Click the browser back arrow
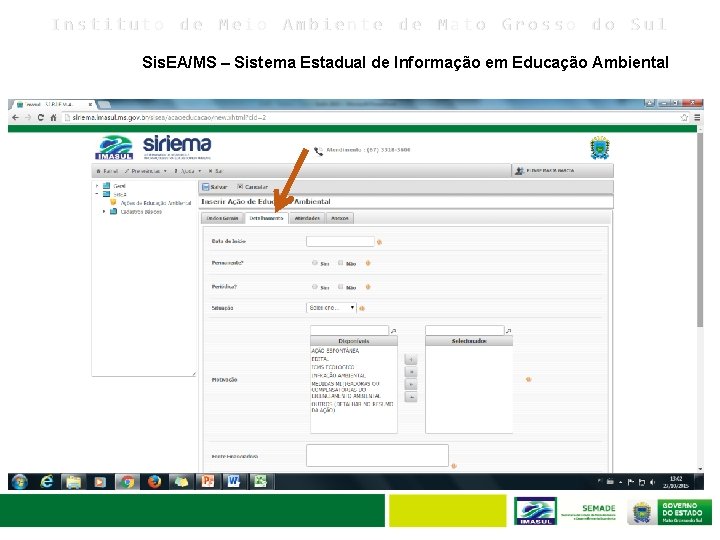The width and height of the screenshot is (720, 540). coord(16,118)
